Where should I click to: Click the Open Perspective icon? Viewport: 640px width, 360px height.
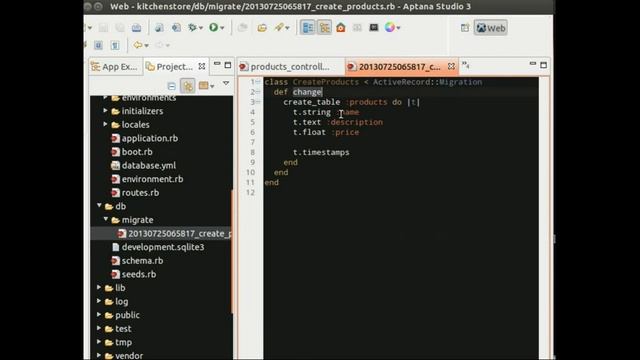[465, 28]
